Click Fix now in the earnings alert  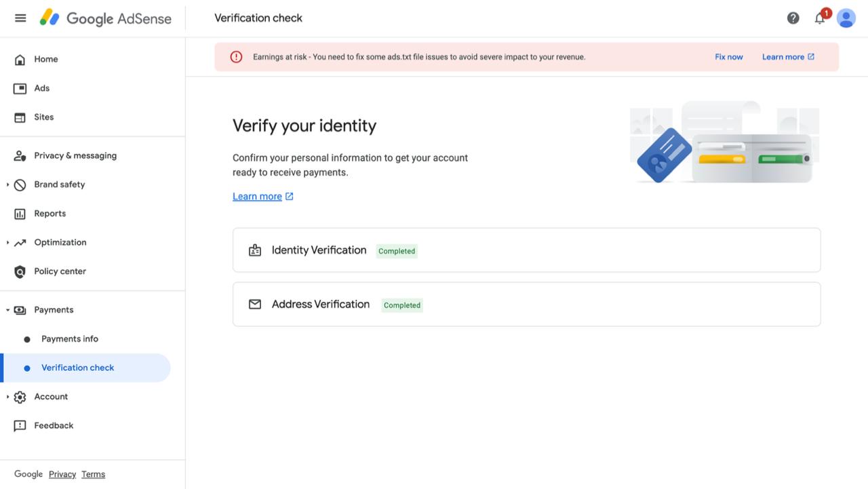(x=729, y=57)
